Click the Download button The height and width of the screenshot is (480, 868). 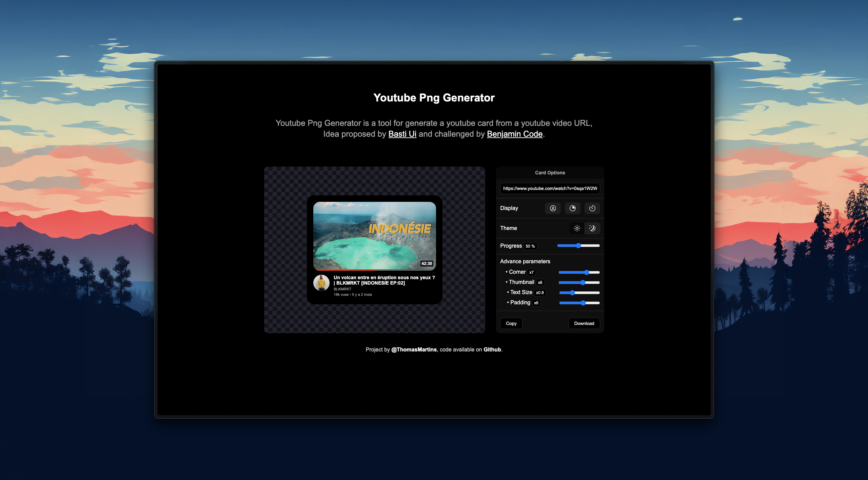pos(584,323)
